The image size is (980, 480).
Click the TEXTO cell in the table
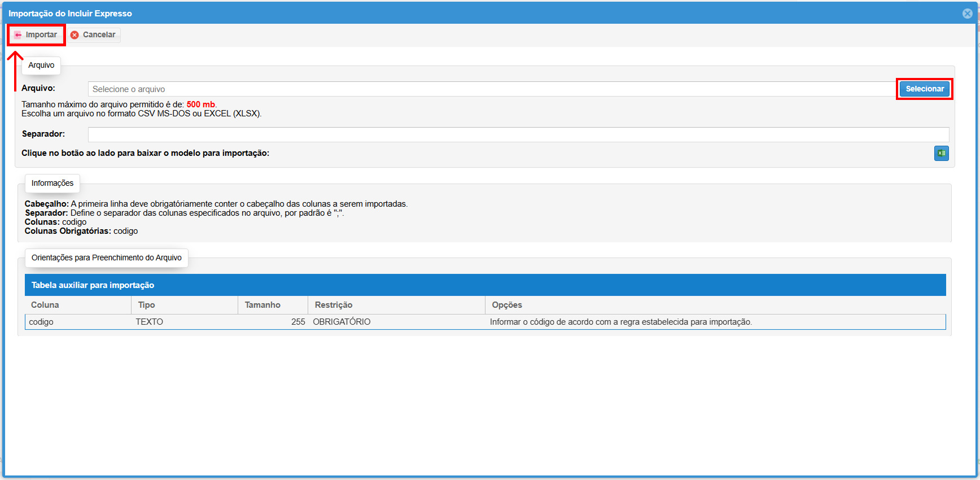[150, 322]
